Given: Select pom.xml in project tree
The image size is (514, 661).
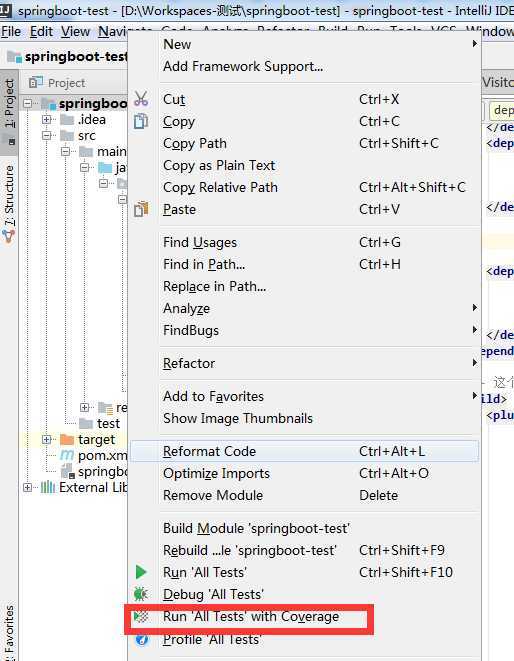Looking at the screenshot, I should click(x=102, y=455).
